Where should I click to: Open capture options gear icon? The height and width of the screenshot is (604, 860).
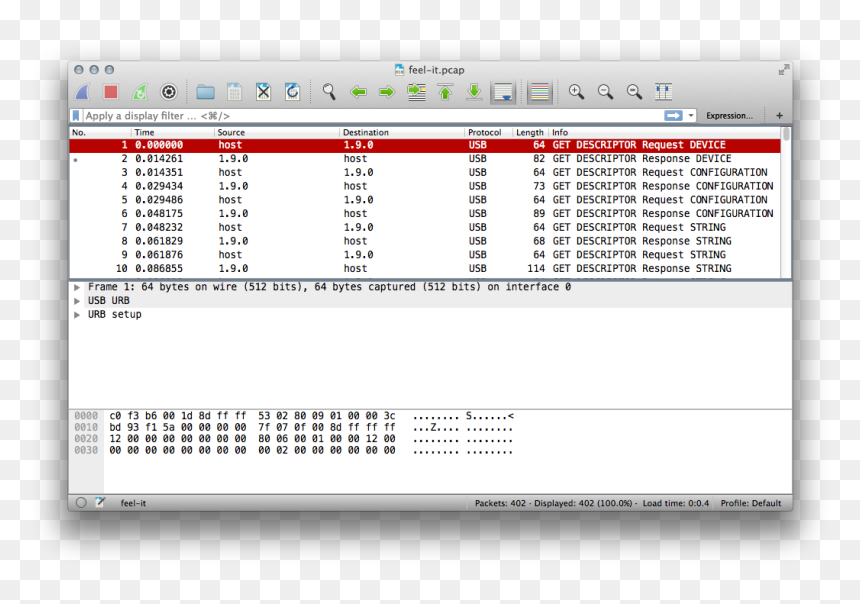(x=169, y=92)
